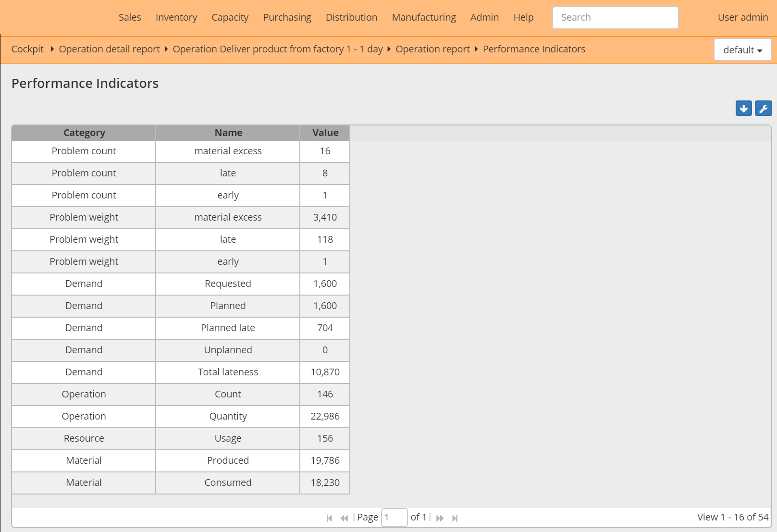Viewport: 777px width, 532px height.
Task: Click the last page pagination icon
Action: (x=455, y=518)
